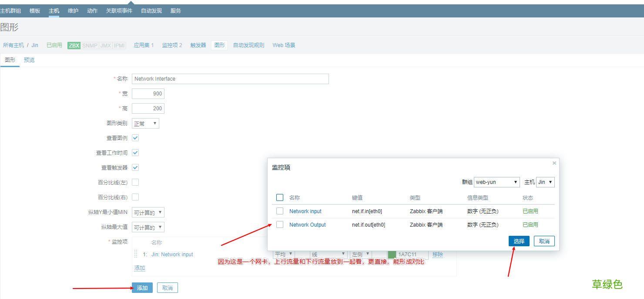This screenshot has width=644, height=299.
Task: Click the 选择 button in the dialog
Action: [x=519, y=241]
